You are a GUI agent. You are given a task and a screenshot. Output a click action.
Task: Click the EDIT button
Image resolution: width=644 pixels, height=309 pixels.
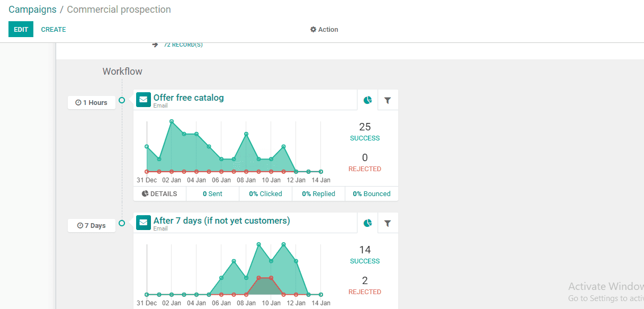click(21, 29)
